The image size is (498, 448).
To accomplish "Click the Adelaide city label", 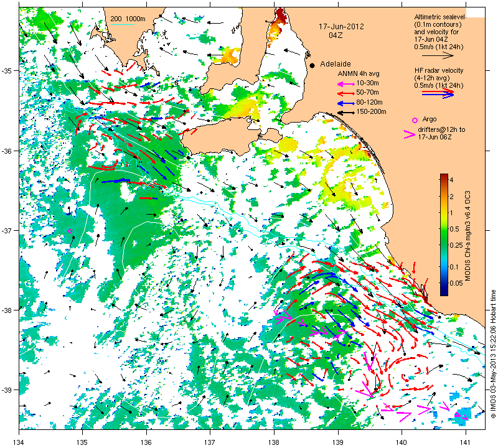I will click(336, 64).
